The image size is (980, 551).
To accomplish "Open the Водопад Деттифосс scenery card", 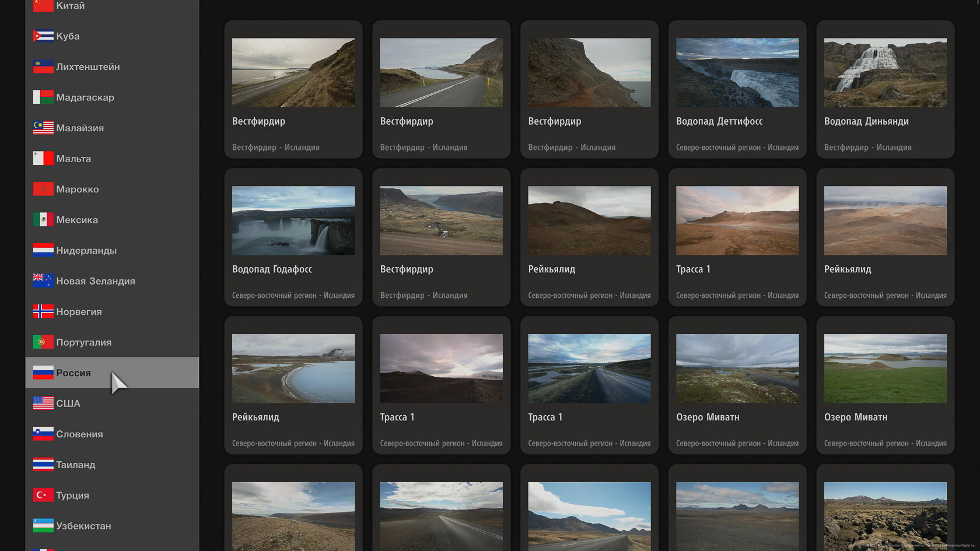I will pyautogui.click(x=737, y=89).
